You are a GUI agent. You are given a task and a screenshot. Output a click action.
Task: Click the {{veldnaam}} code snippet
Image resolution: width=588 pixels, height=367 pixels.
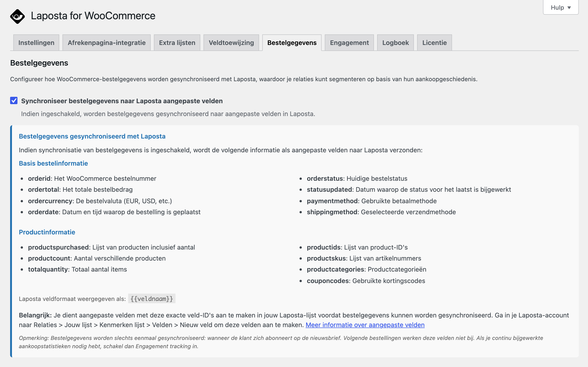tap(152, 299)
